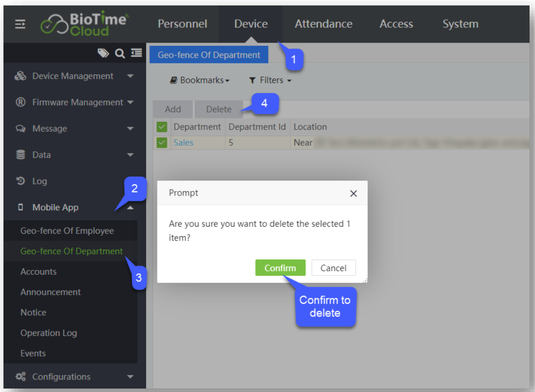Uncheck the Sales row checkbox
Screen dimensions: 535x392
click(161, 142)
